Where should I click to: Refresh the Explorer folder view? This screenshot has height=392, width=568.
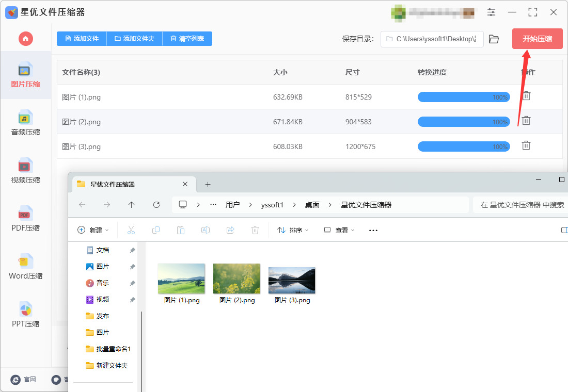point(156,205)
